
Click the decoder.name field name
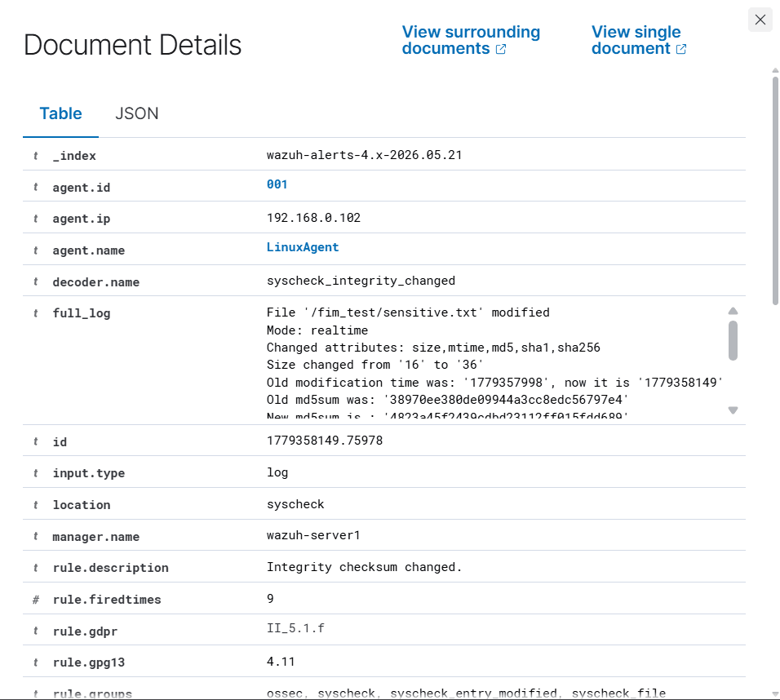[x=96, y=282]
